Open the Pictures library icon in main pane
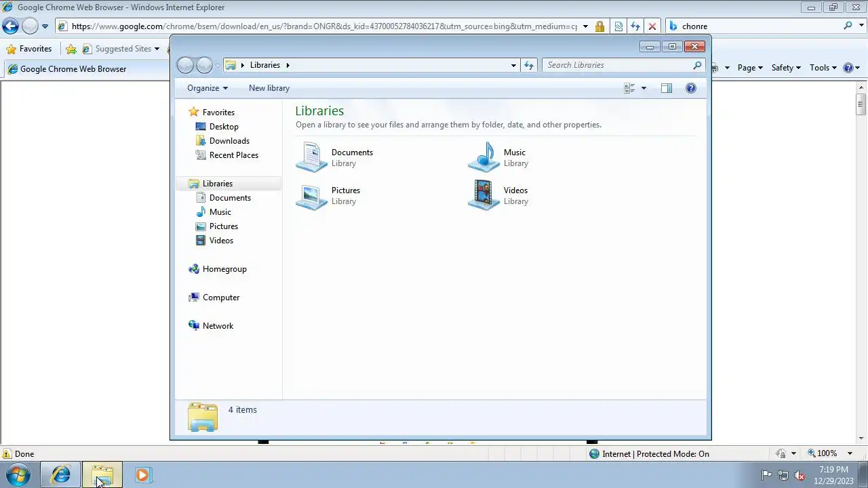Viewport: 868px width, 488px height. (x=311, y=195)
